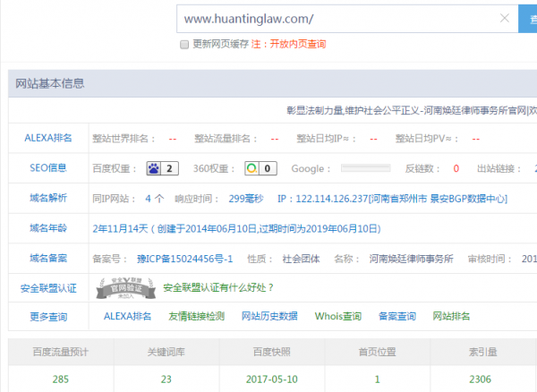Click the Baidu weight paw badge
Viewport: 537px width, 392px height.
tap(162, 168)
